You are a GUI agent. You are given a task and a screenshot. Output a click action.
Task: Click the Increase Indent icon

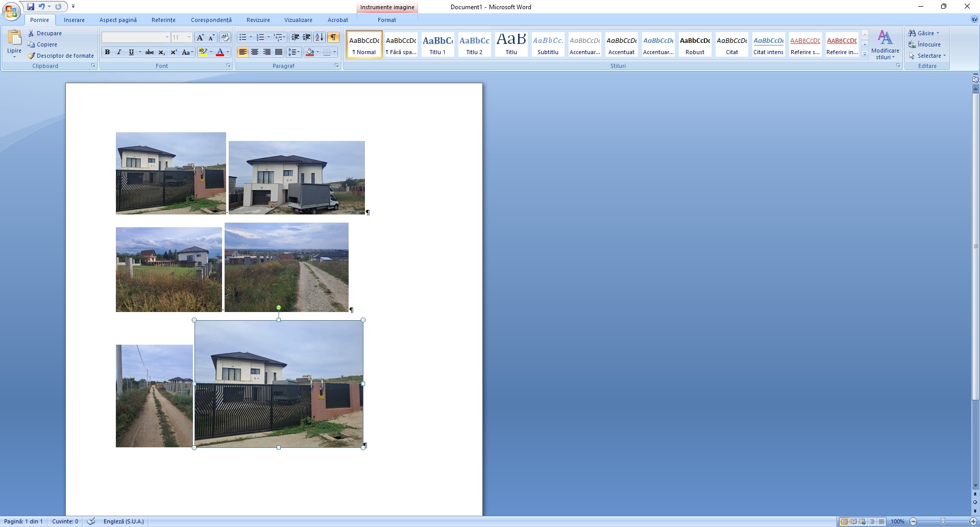306,37
